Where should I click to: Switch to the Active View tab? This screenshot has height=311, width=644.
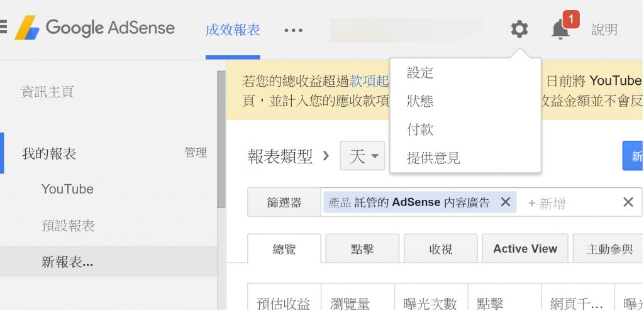pos(525,249)
